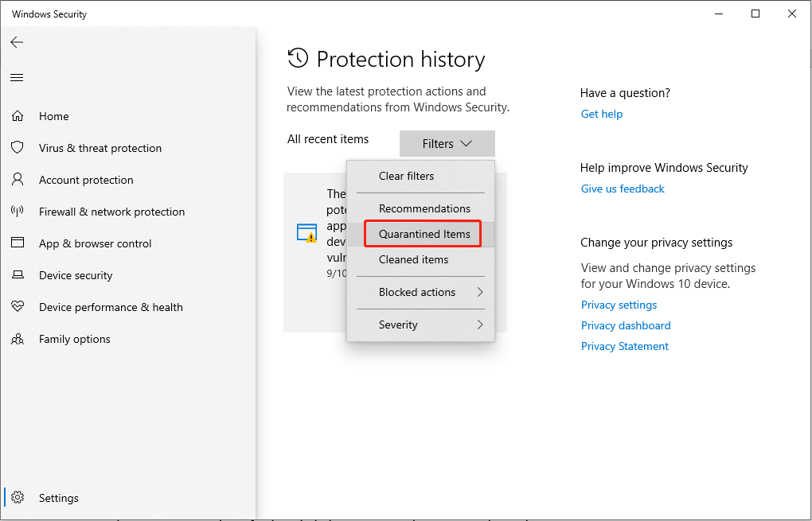Image resolution: width=812 pixels, height=521 pixels.
Task: Click the Family options people icon
Action: tap(18, 339)
